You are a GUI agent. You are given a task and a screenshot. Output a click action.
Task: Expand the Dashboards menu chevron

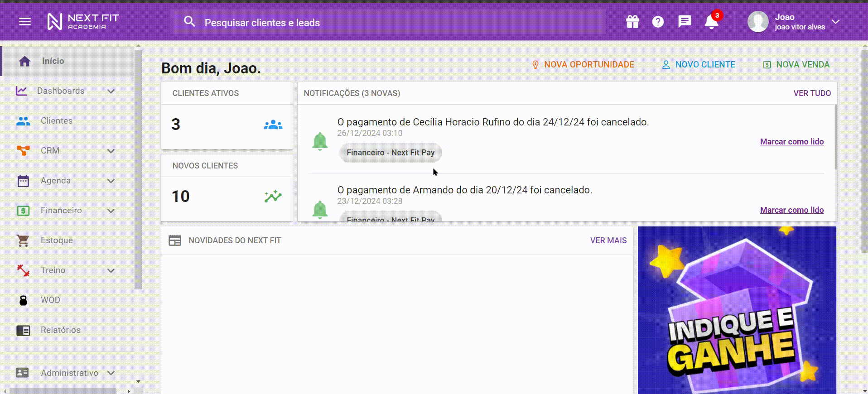pyautogui.click(x=111, y=91)
